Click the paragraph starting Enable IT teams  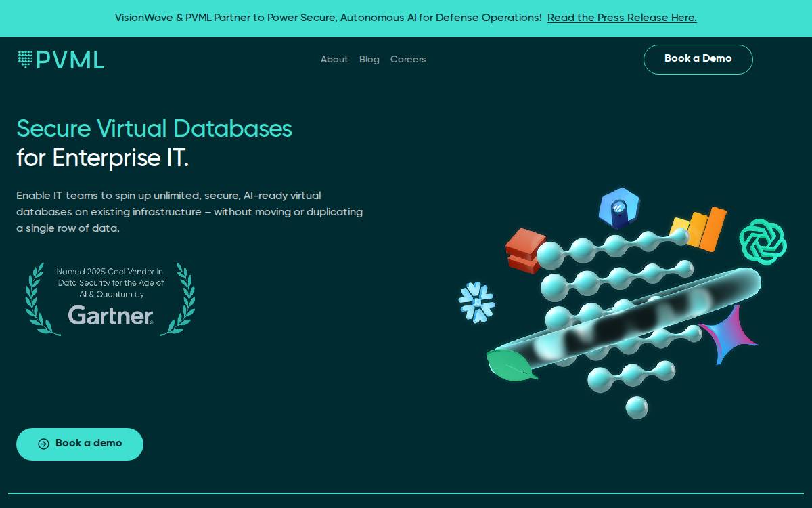point(189,212)
